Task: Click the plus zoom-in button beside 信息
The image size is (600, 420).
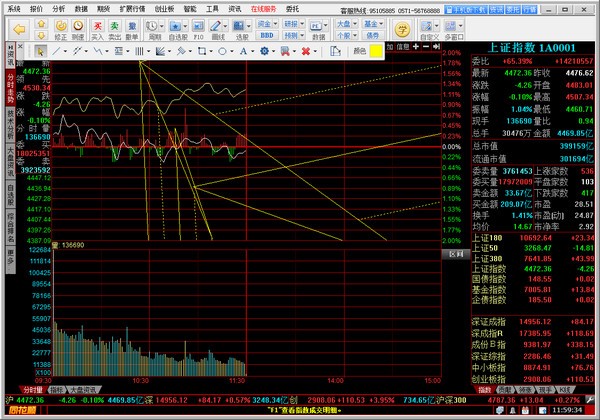Action: click(416, 46)
